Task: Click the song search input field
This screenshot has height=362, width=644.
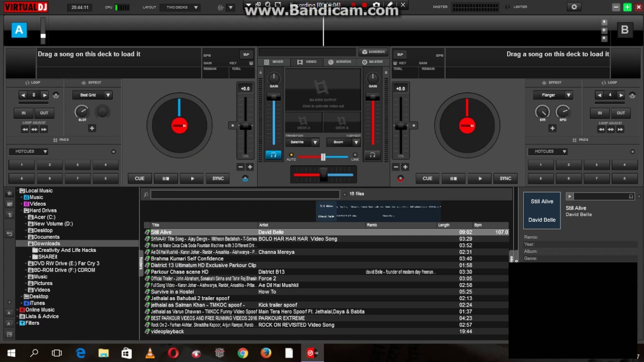Action: [x=245, y=195]
